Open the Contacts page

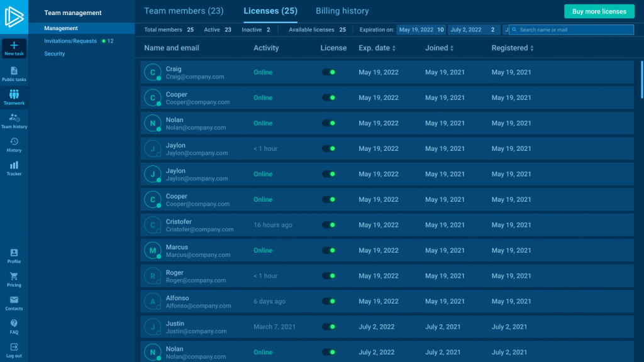click(x=14, y=303)
